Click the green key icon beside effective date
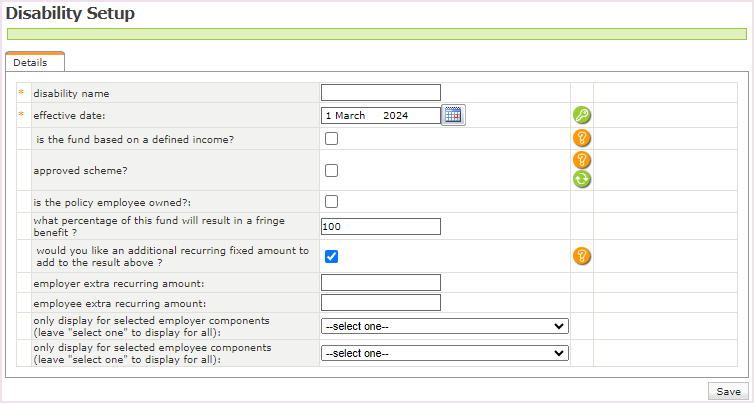The image size is (754, 403). pyautogui.click(x=582, y=115)
